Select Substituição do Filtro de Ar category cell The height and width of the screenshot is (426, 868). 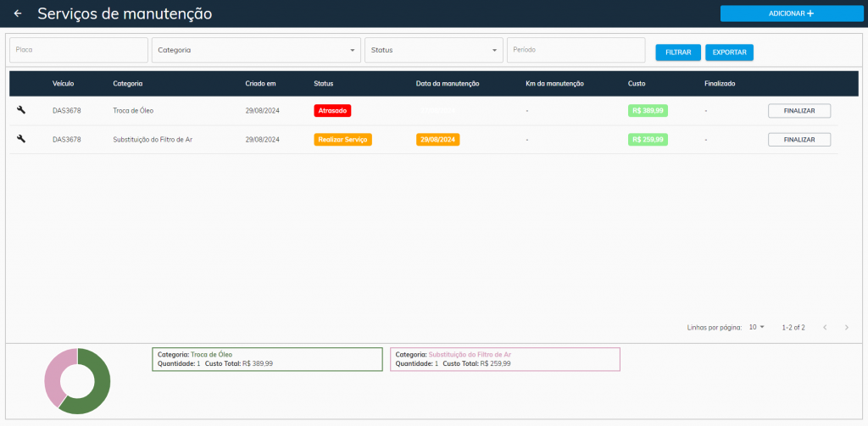click(153, 140)
